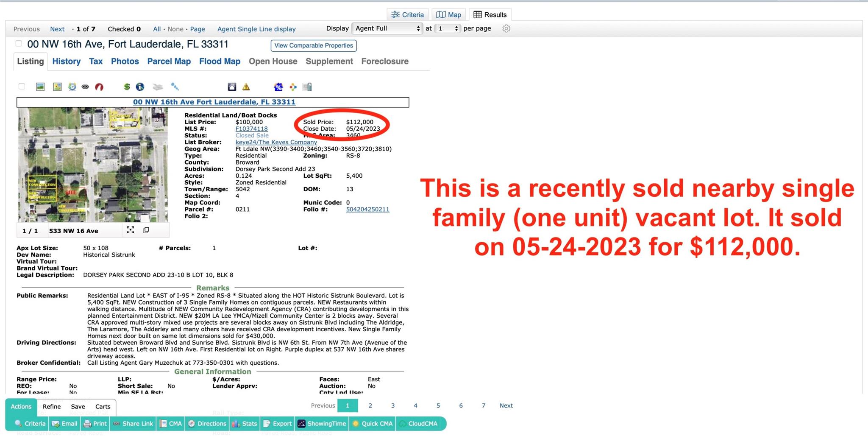Click the aerial property photo thumbnail

[x=93, y=165]
